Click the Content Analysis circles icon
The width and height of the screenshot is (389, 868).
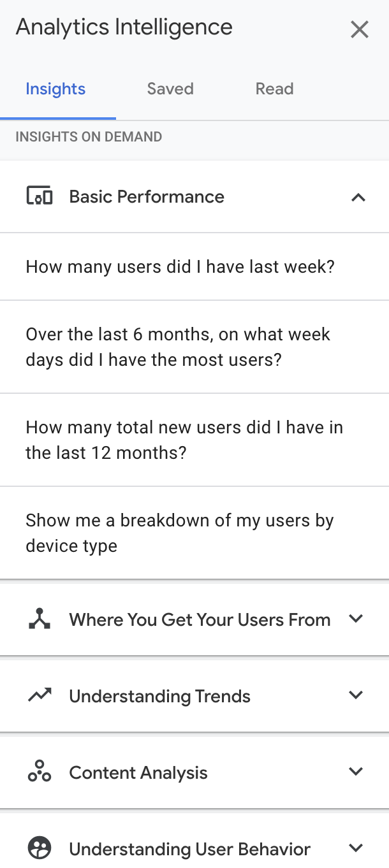(x=40, y=772)
